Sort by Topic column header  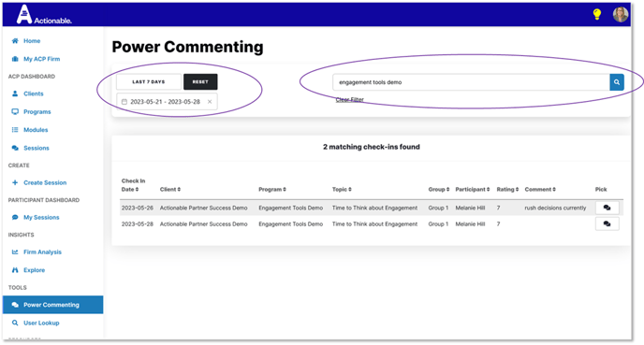(342, 189)
